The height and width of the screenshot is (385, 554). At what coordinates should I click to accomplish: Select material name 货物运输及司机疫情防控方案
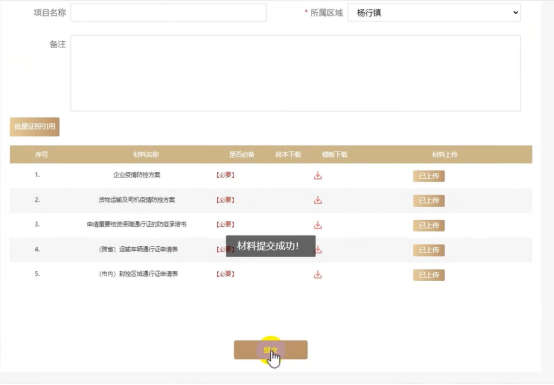click(x=137, y=200)
